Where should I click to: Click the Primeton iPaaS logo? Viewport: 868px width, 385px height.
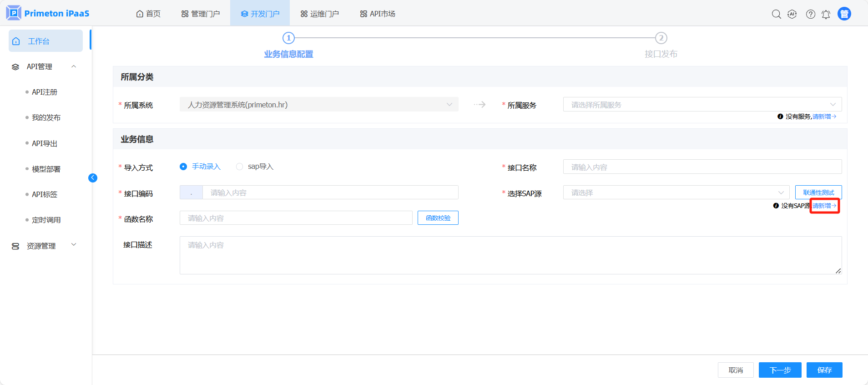tap(48, 13)
